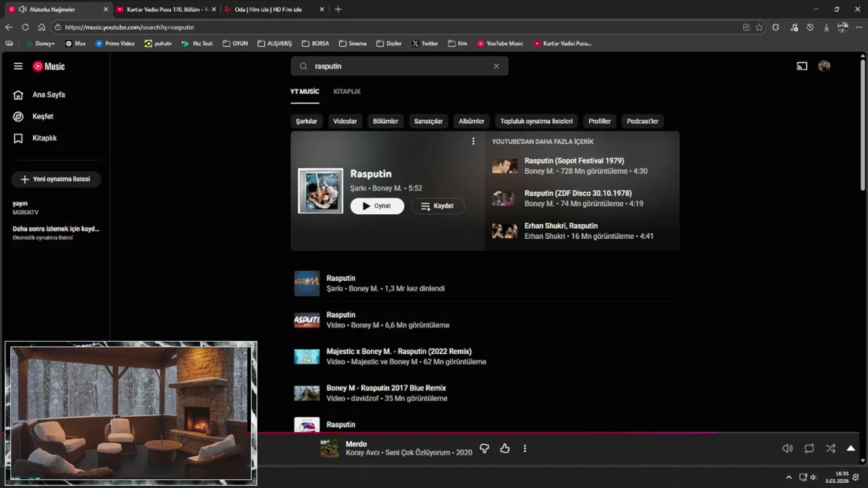Screen dimensions: 868x488
Task: Filter results by Profiller
Action: (599, 121)
